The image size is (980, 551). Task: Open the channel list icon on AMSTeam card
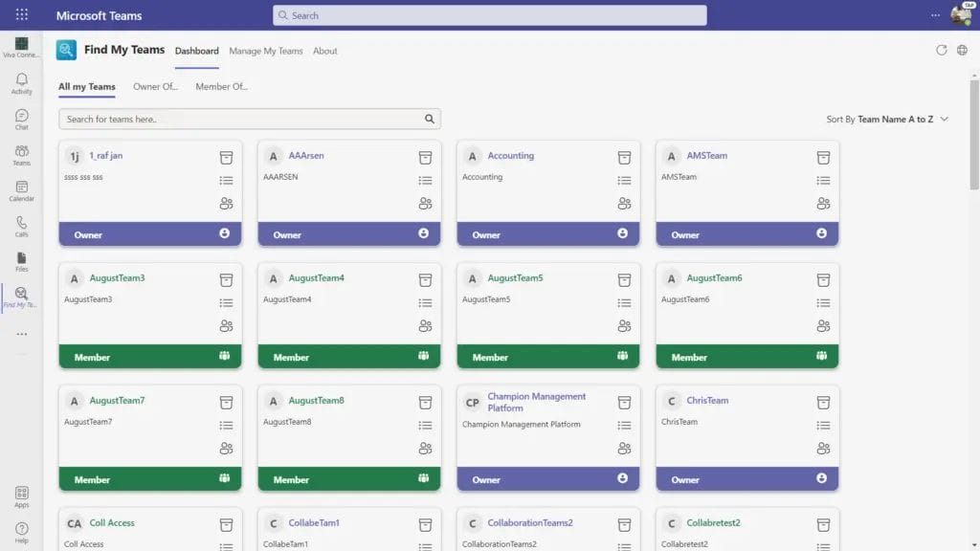(x=824, y=180)
